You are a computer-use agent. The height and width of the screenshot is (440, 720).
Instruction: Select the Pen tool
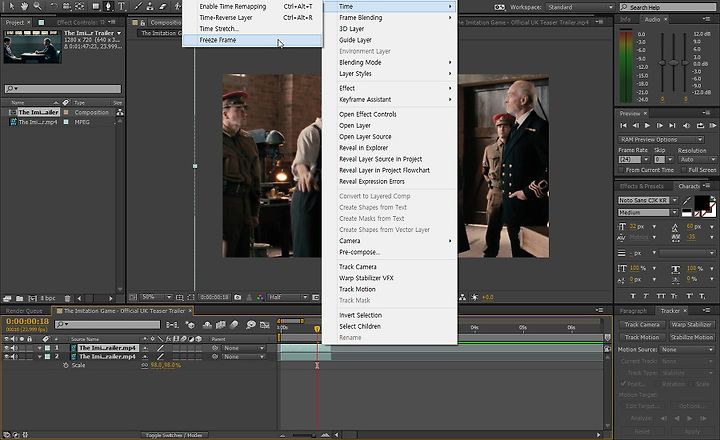[108, 6]
